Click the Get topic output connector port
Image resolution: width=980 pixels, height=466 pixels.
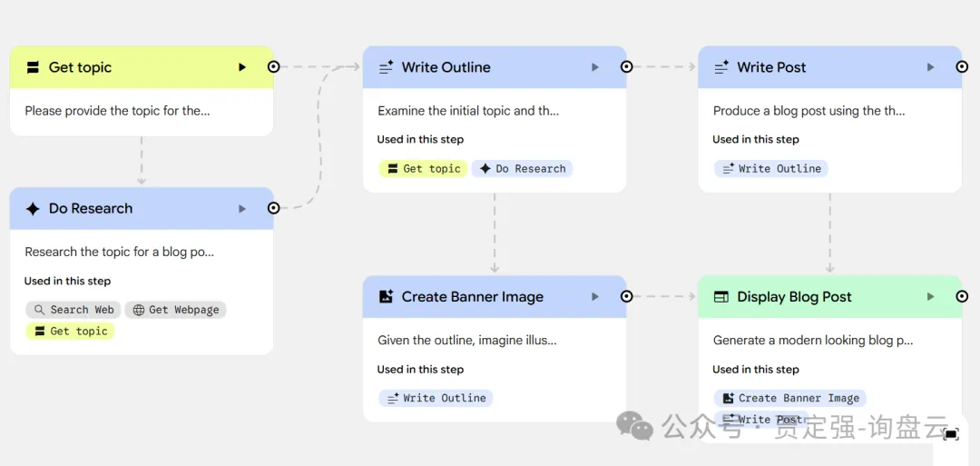(x=273, y=66)
